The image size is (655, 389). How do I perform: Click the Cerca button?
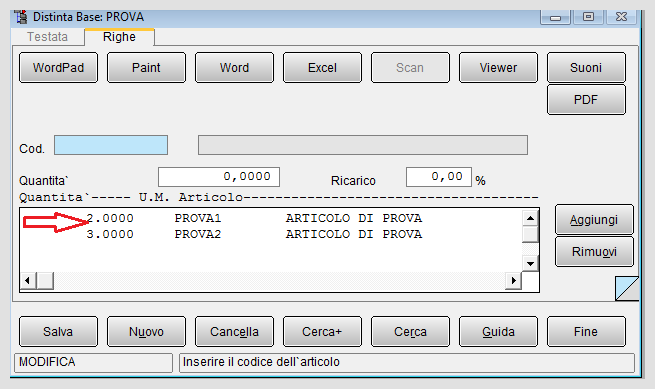pyautogui.click(x=410, y=332)
